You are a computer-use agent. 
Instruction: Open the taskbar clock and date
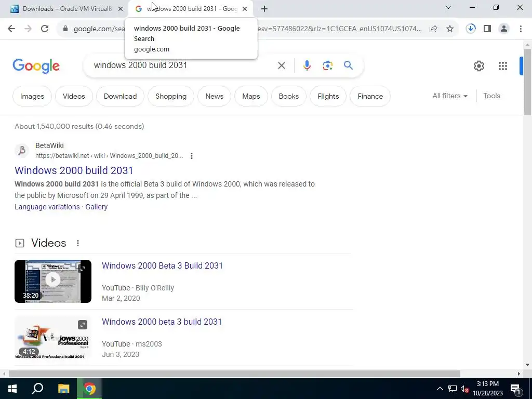click(x=487, y=389)
